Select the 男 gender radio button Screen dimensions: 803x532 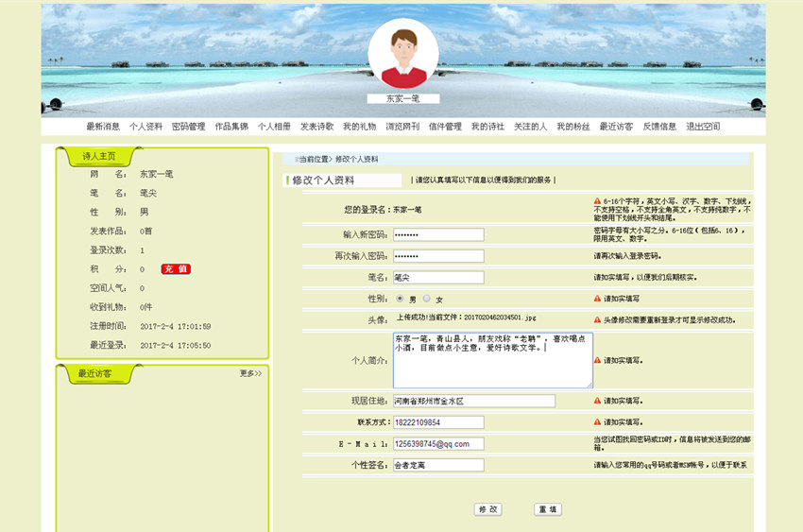(400, 299)
